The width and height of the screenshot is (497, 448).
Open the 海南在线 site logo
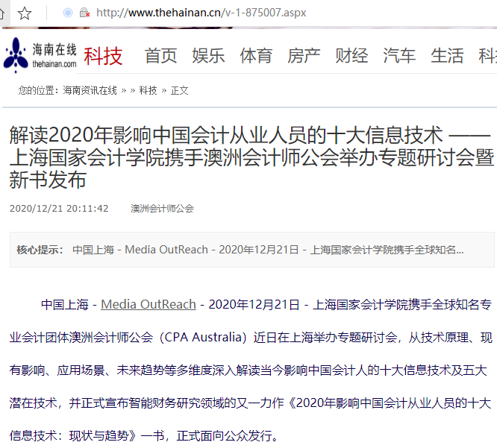pos(40,56)
